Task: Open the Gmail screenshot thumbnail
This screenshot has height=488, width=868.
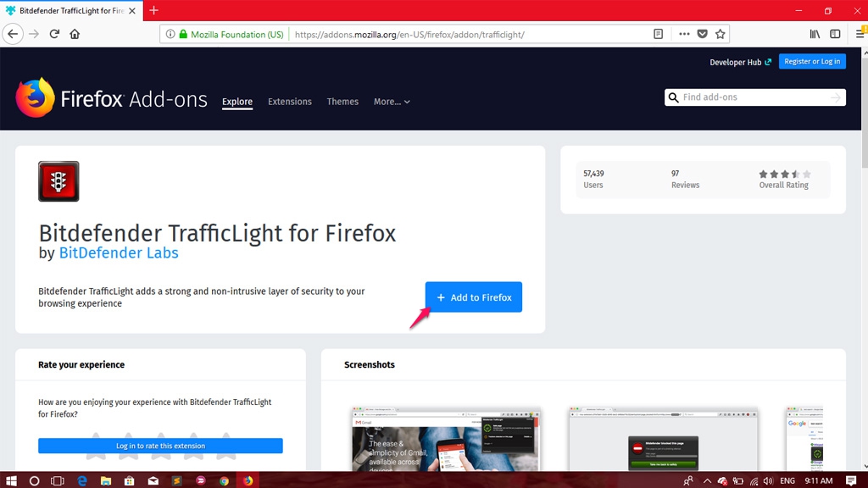Action: pos(446,440)
